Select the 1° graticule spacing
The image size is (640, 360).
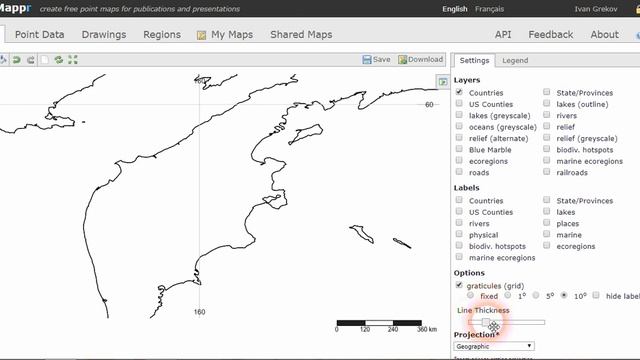(508, 295)
